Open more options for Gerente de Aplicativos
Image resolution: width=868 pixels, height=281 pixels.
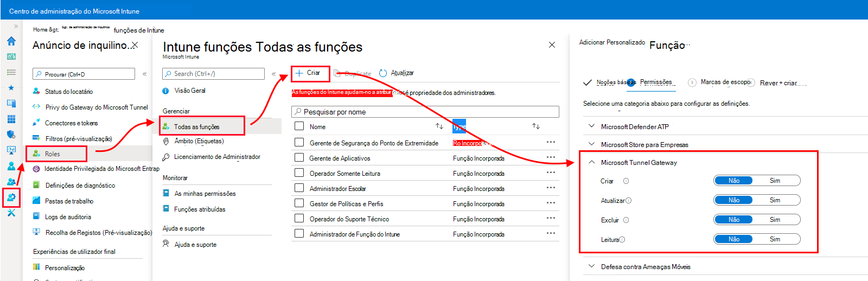pos(551,157)
